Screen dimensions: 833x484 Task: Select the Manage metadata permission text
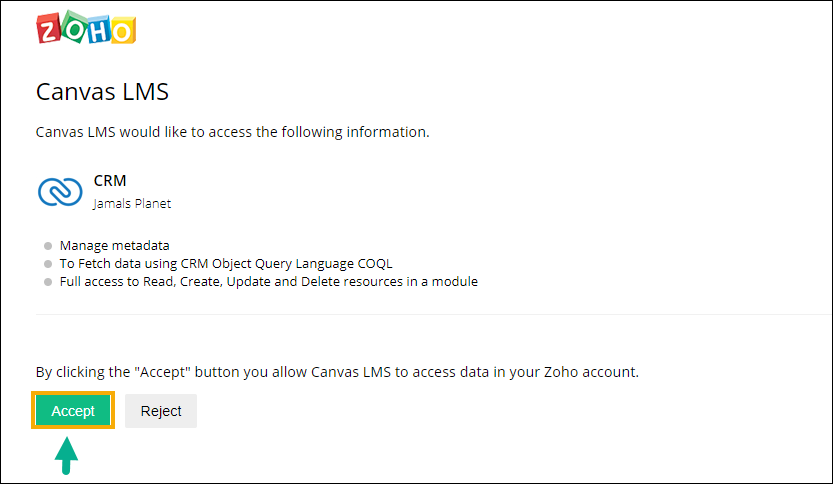pos(114,245)
